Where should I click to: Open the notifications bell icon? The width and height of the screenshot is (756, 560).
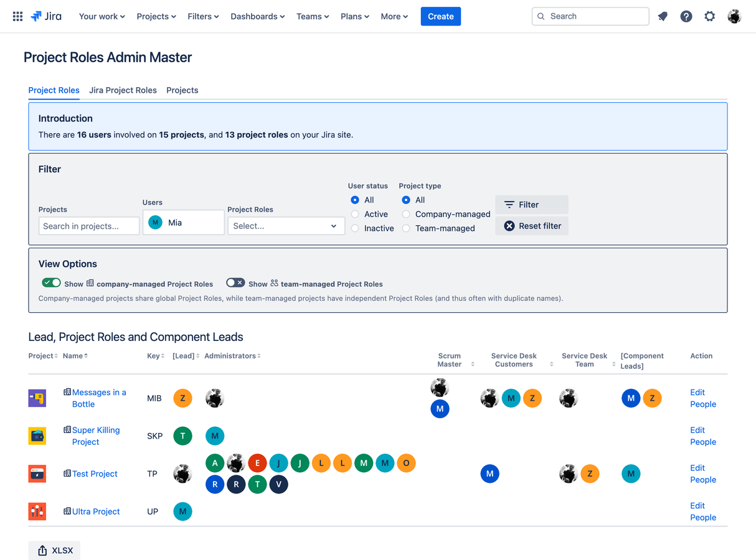(663, 16)
